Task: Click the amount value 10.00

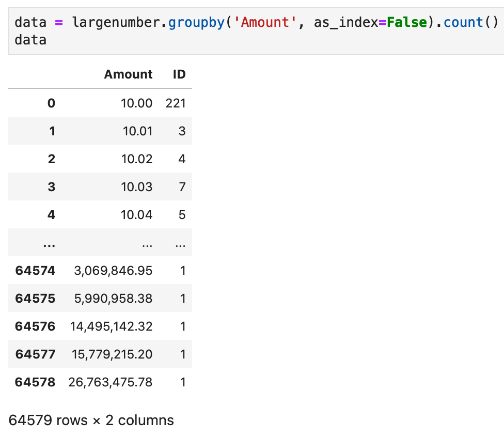Action: [x=136, y=103]
